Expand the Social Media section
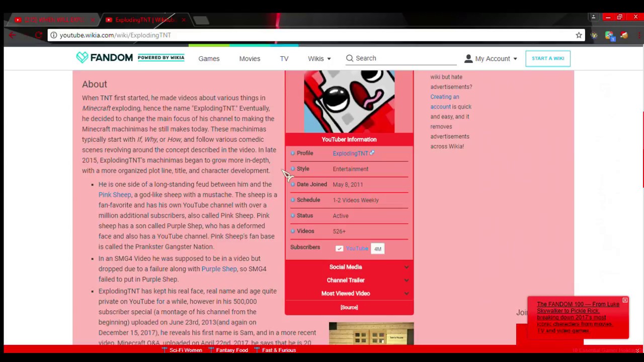 [349, 267]
